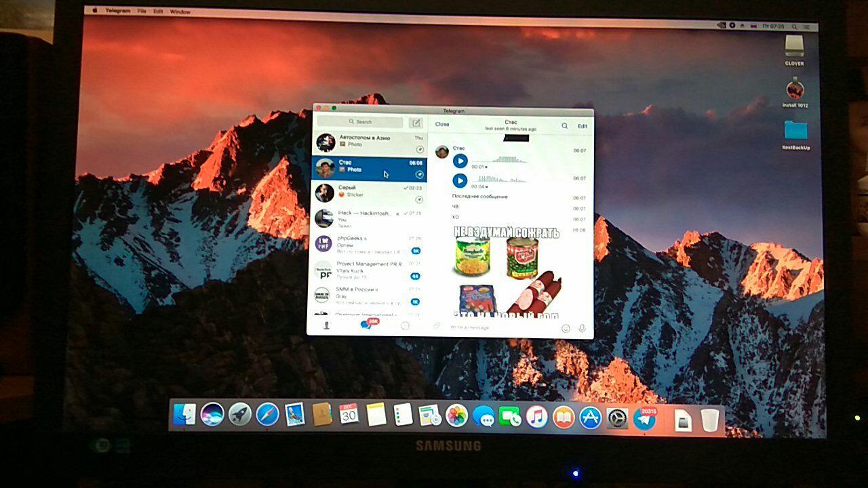The width and height of the screenshot is (868, 488).
Task: Launch FaceTime from the Dock
Action: [510, 416]
